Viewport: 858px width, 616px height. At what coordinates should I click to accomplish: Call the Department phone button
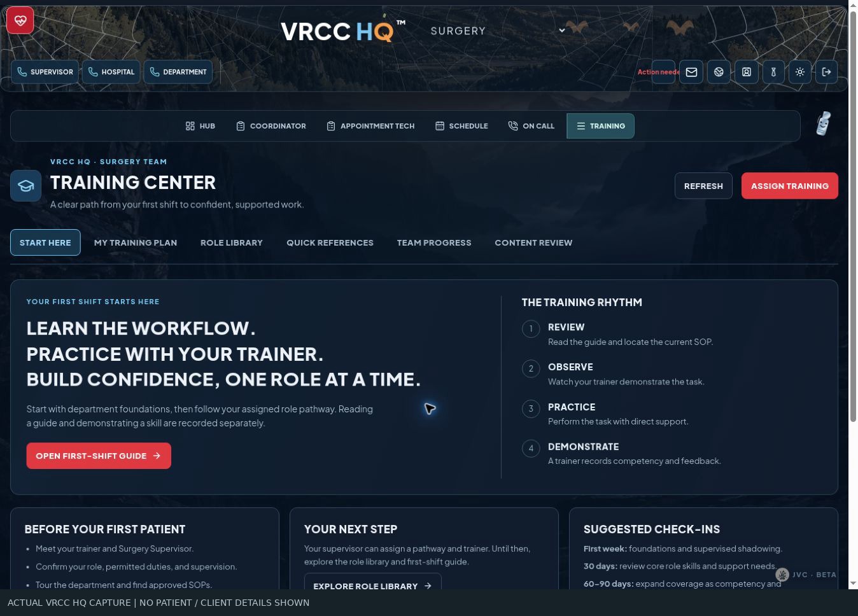(x=178, y=72)
